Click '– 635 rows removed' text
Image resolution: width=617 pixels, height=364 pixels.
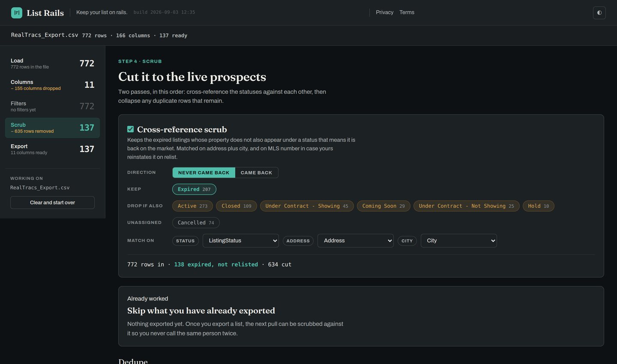coord(32,131)
